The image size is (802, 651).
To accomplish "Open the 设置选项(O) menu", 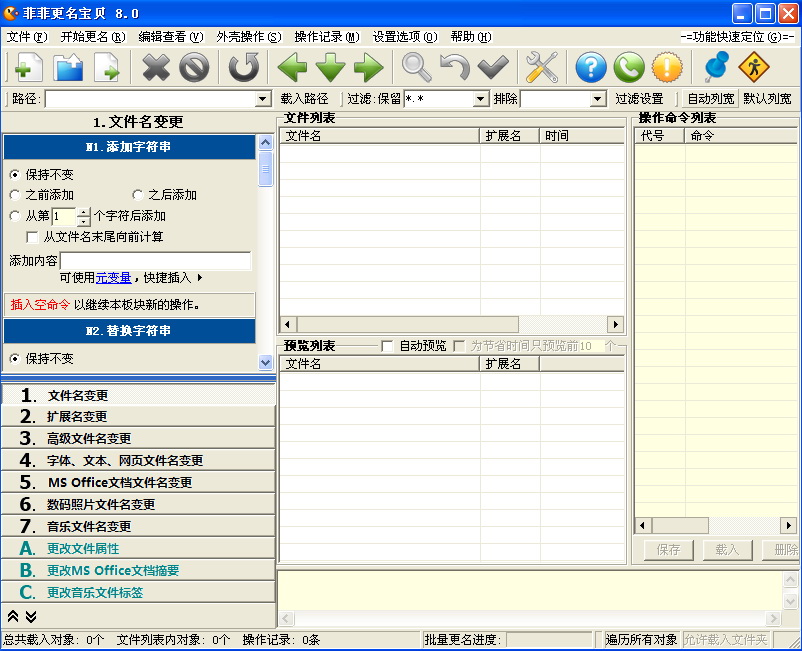I will click(x=405, y=37).
